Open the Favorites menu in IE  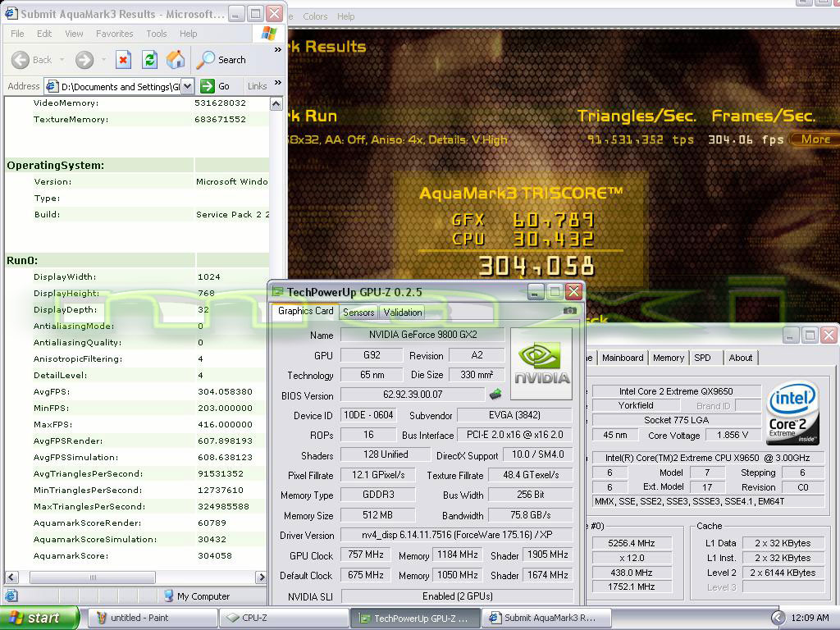click(x=115, y=33)
